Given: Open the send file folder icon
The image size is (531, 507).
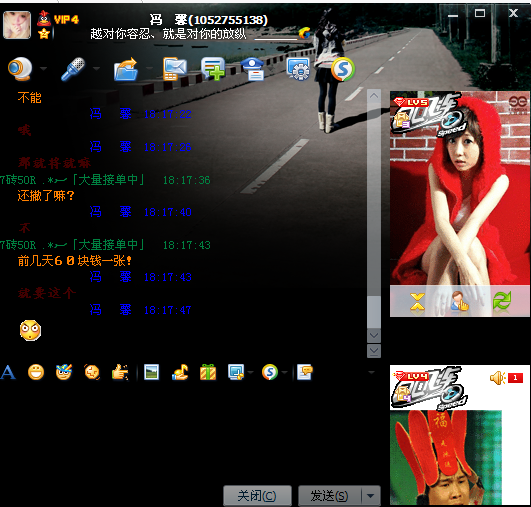Looking at the screenshot, I should 126,69.
